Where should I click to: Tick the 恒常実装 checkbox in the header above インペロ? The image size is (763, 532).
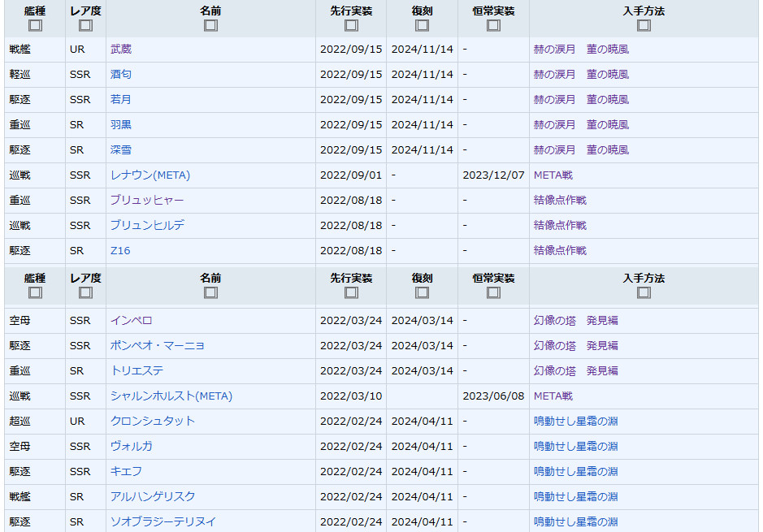click(493, 292)
